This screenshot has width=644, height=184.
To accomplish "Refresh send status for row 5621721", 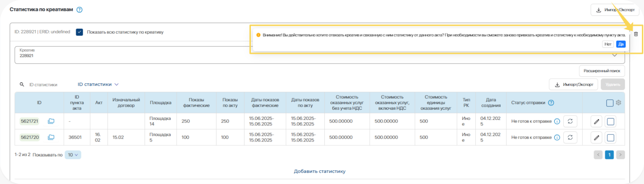I will 570,121.
